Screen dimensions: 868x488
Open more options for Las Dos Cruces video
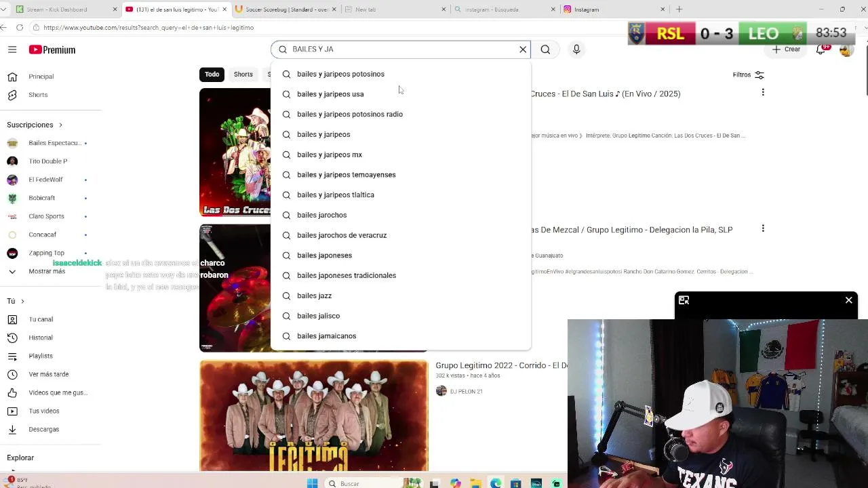click(x=763, y=93)
